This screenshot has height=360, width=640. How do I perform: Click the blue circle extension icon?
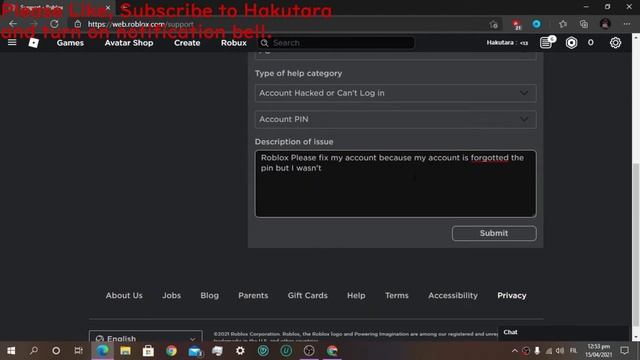(x=537, y=24)
